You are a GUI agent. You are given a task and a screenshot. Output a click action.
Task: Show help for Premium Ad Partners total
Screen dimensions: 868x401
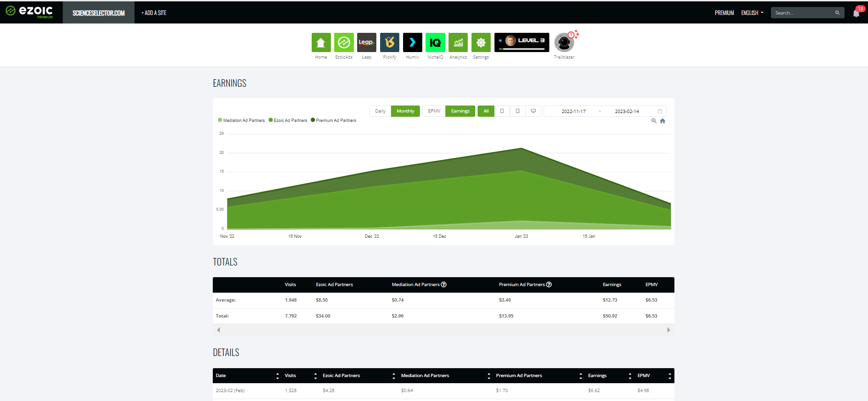[549, 285]
